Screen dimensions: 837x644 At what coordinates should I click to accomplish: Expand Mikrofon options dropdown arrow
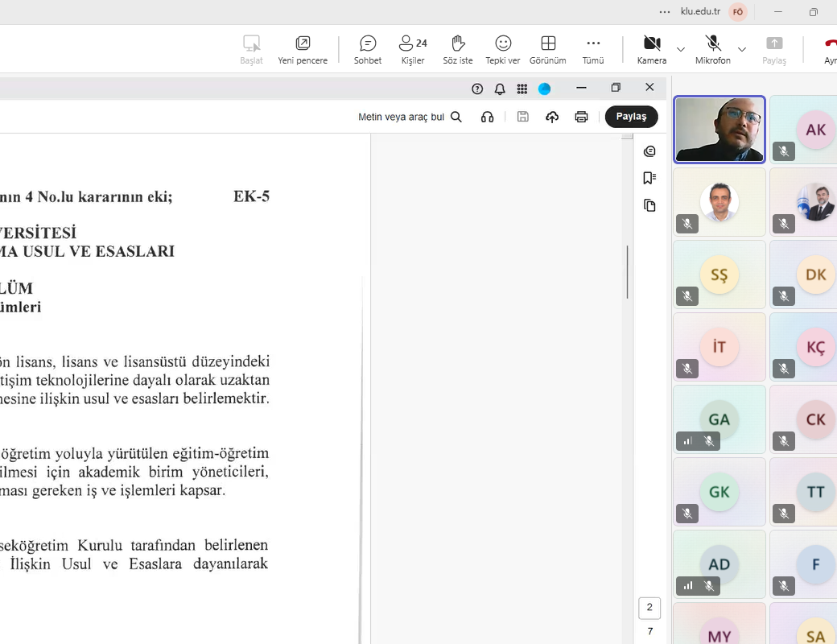[x=742, y=50]
